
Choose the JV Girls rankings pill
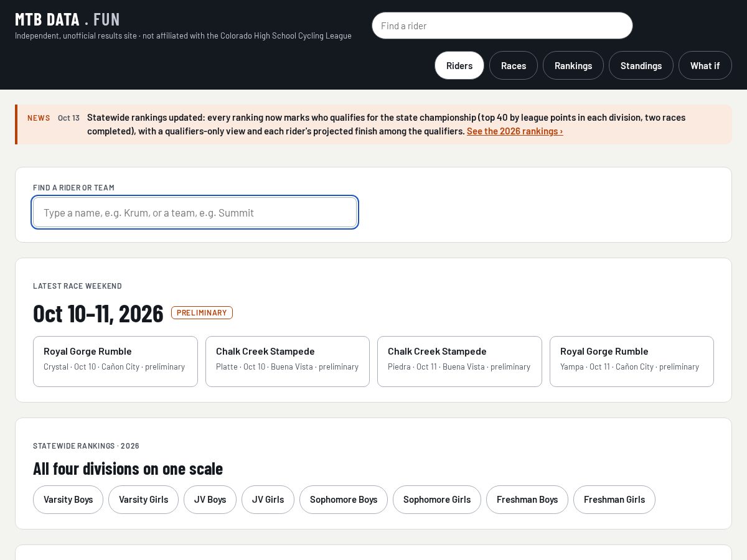point(268,500)
